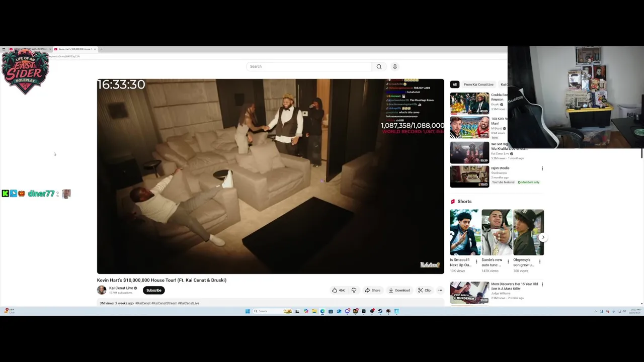Share the Kevin Hart house tour video
Image resolution: width=644 pixels, height=362 pixels.
pos(373,290)
